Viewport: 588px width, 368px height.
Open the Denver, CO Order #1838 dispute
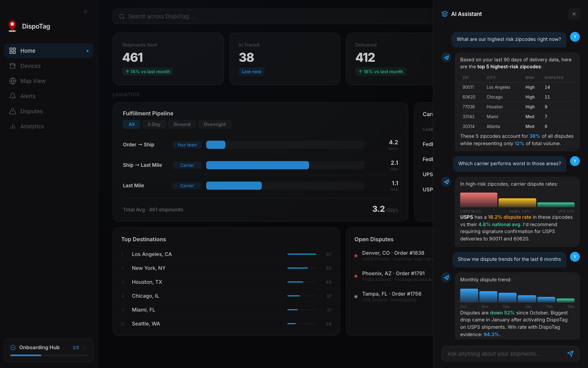pos(393,253)
